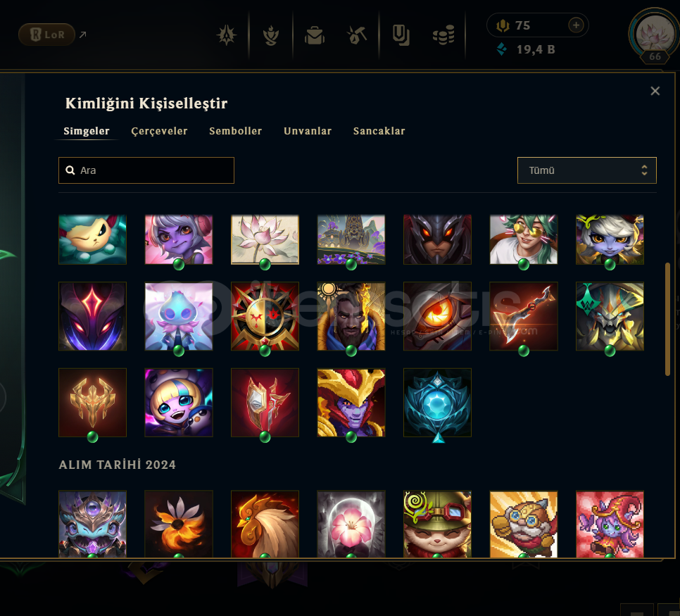Open the Unvanlar tab
The width and height of the screenshot is (680, 616).
308,131
